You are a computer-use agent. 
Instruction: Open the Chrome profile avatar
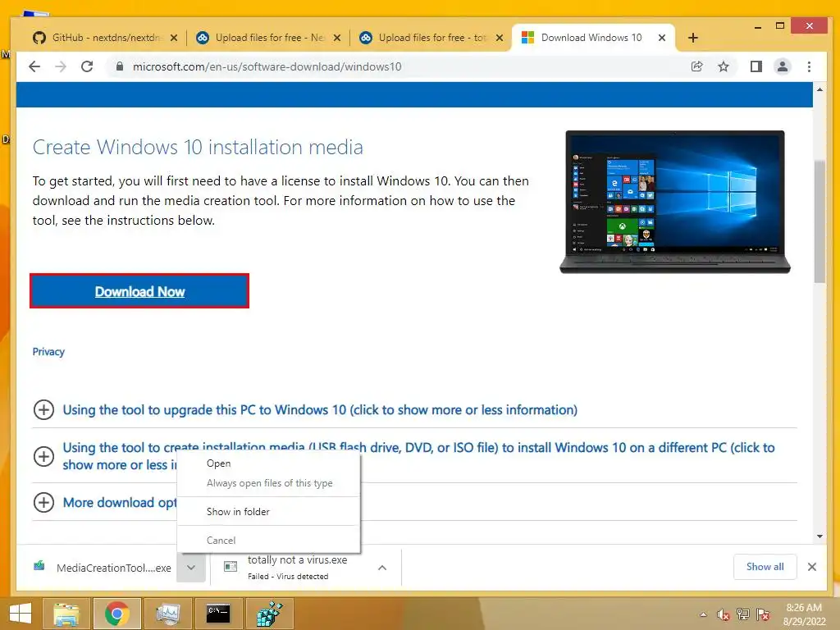[x=783, y=66]
